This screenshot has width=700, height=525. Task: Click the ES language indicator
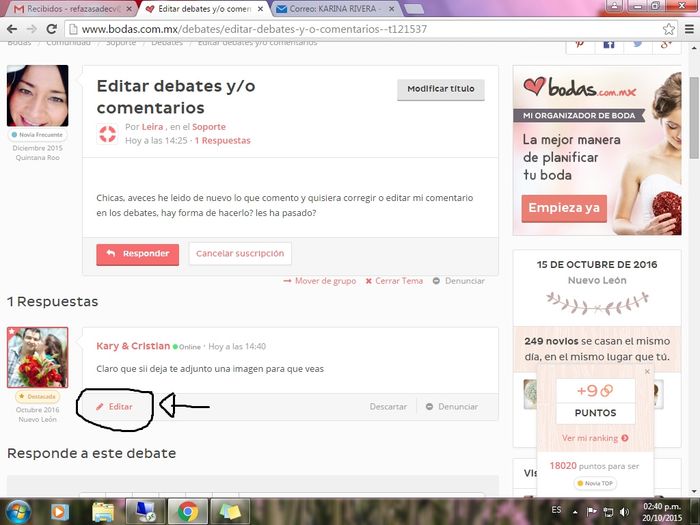556,510
